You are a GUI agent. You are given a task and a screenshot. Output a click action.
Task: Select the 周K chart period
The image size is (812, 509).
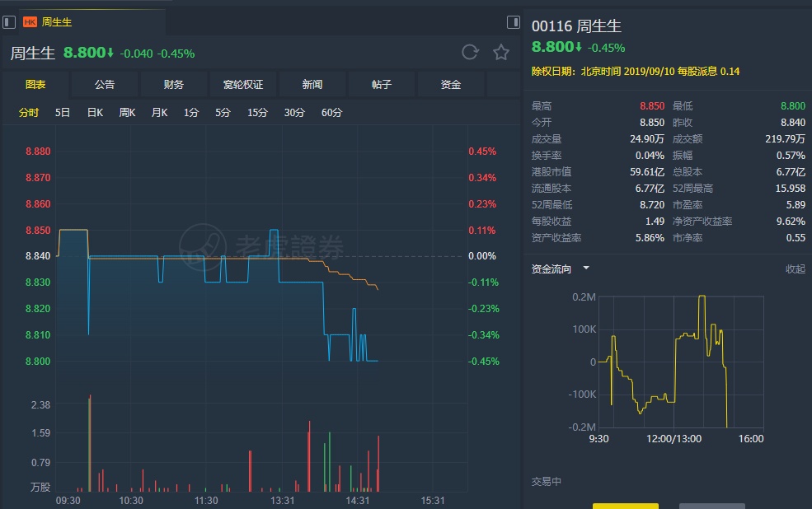128,113
